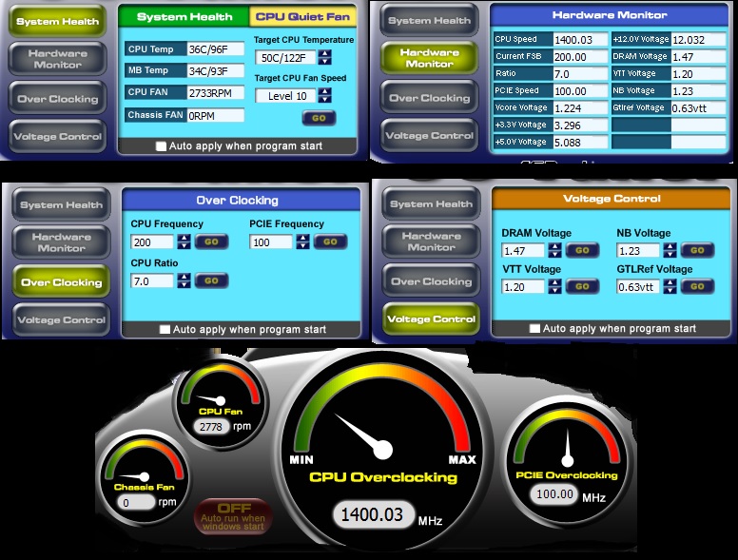Open Voltage Control from the System Health panel sidebar
Image resolution: width=738 pixels, height=560 pixels.
pyautogui.click(x=57, y=137)
